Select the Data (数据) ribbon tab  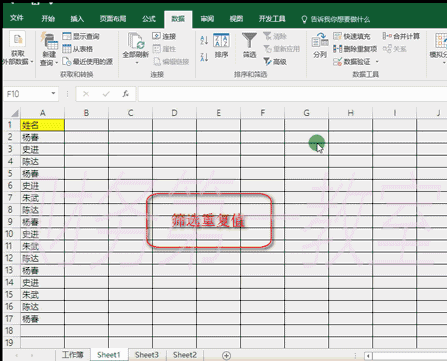coord(178,19)
